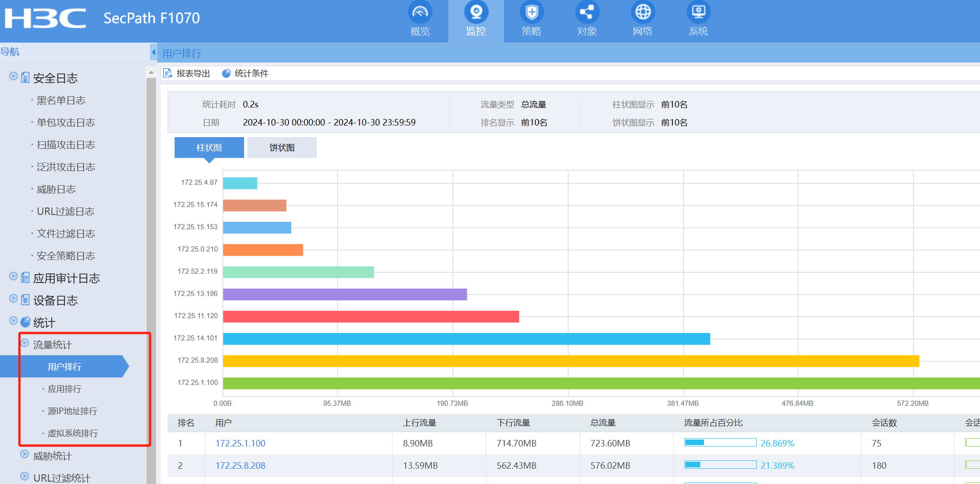
Task: Open user link 172.25.8.208
Action: [240, 465]
